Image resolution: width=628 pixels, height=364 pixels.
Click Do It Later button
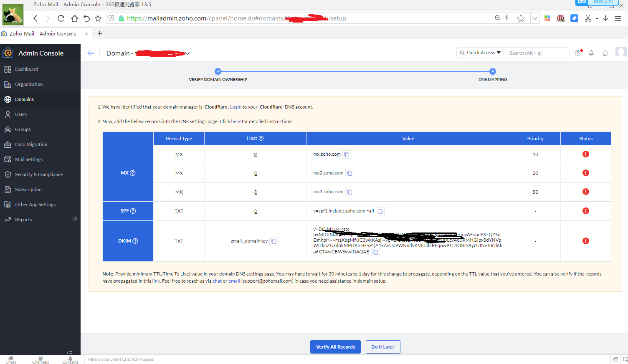pos(383,347)
